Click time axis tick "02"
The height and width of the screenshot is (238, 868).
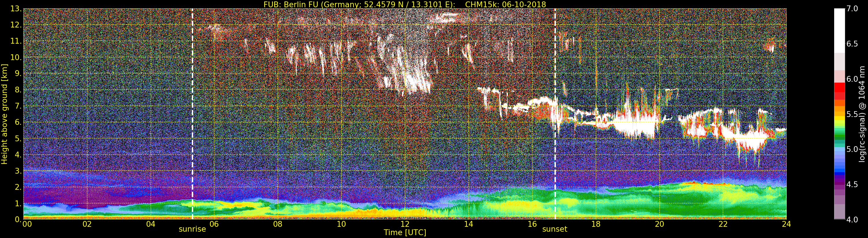click(x=87, y=224)
